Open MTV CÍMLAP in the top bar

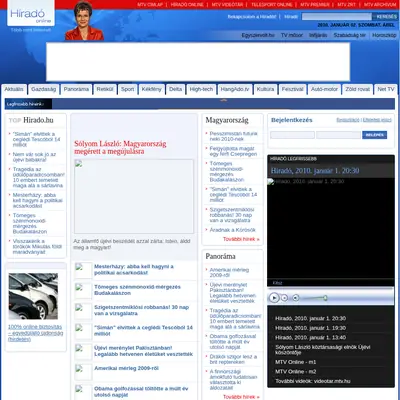150,5
